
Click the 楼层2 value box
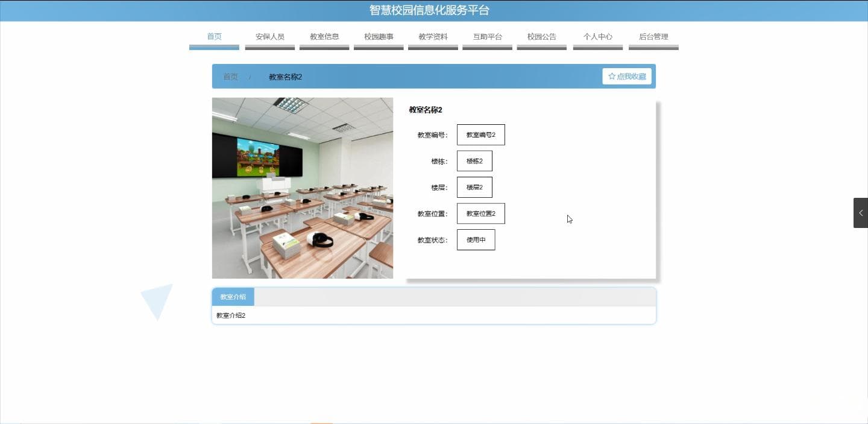(474, 188)
